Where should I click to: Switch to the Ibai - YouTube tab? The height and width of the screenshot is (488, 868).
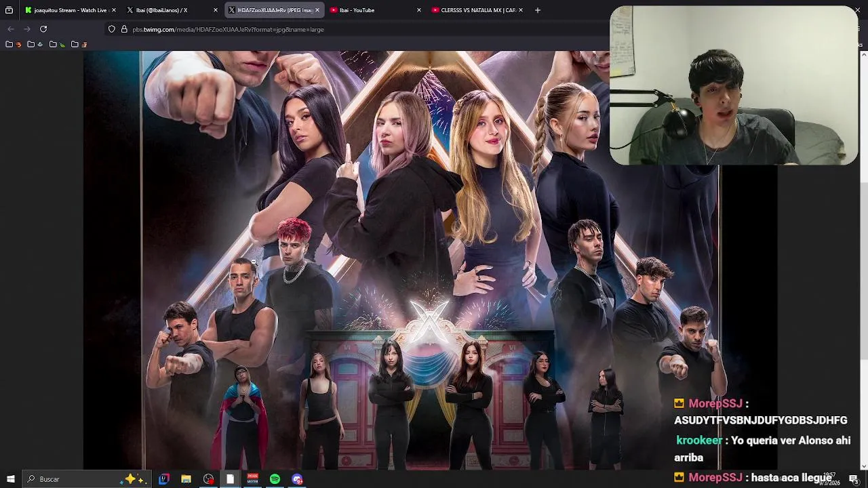coord(376,10)
